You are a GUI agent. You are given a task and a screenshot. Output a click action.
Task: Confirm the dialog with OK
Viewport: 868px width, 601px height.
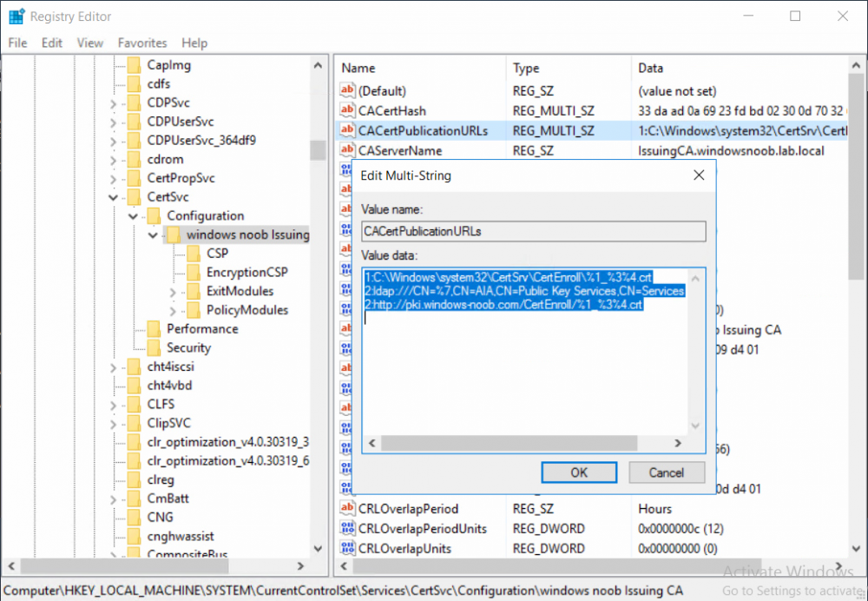(579, 472)
